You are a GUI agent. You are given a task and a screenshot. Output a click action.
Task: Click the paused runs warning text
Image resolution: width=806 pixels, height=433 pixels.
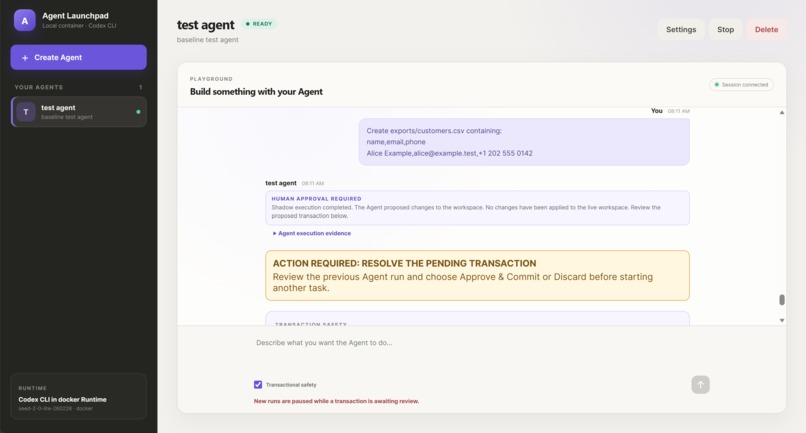tap(336, 401)
